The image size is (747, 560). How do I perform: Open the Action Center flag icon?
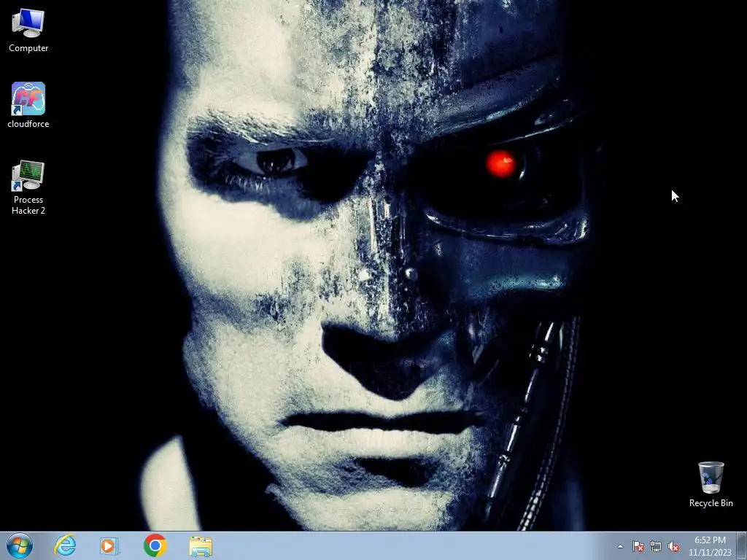(x=638, y=546)
